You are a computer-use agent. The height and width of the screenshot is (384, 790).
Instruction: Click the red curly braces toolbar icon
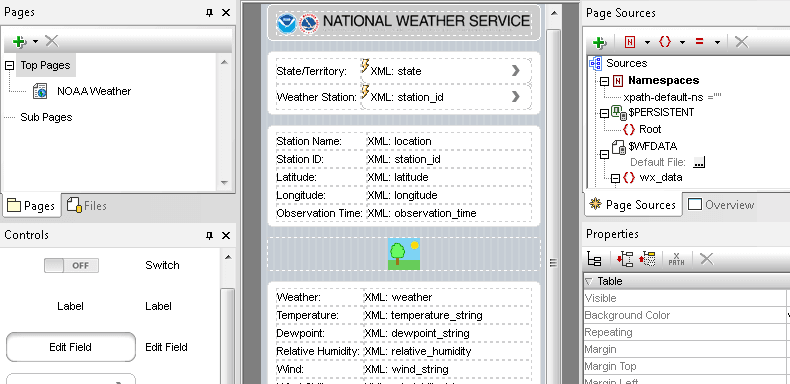(x=665, y=42)
